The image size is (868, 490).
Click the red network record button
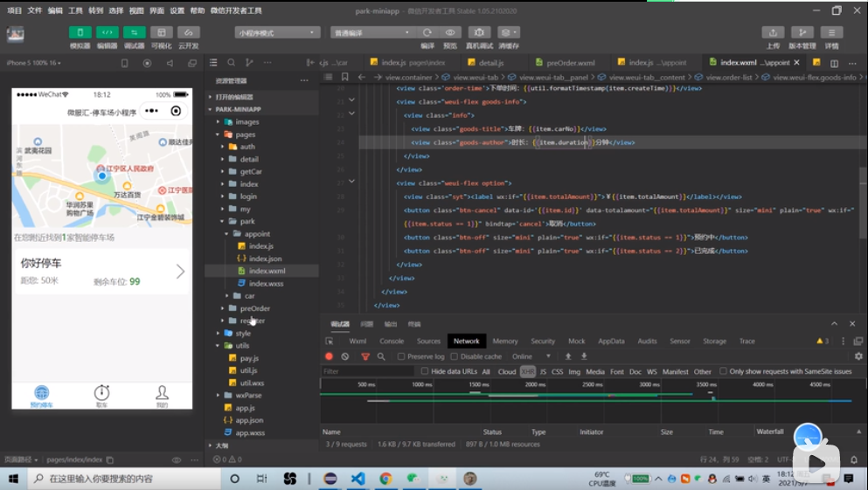tap(330, 356)
